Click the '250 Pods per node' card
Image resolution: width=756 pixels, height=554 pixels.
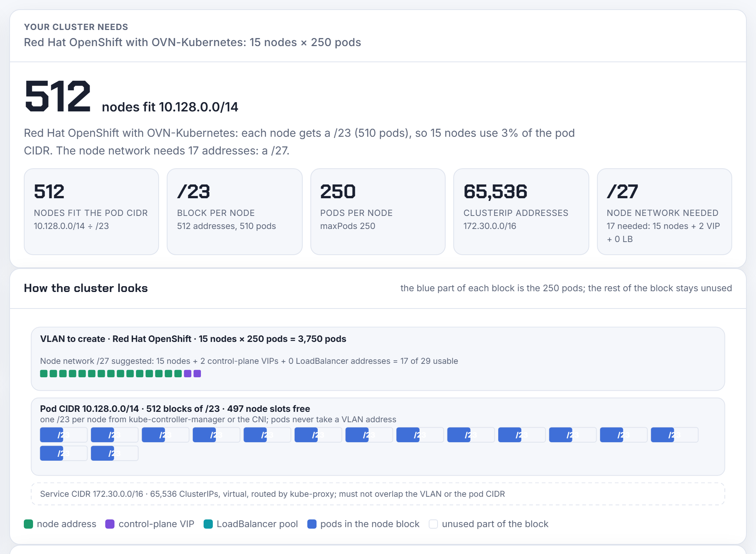click(x=378, y=212)
